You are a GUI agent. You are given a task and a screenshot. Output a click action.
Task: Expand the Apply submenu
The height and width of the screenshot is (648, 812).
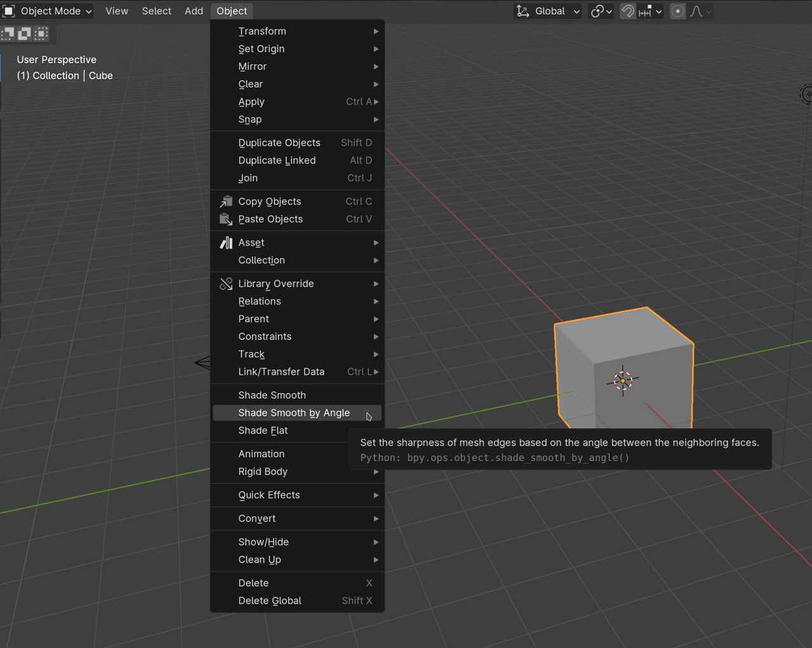297,102
